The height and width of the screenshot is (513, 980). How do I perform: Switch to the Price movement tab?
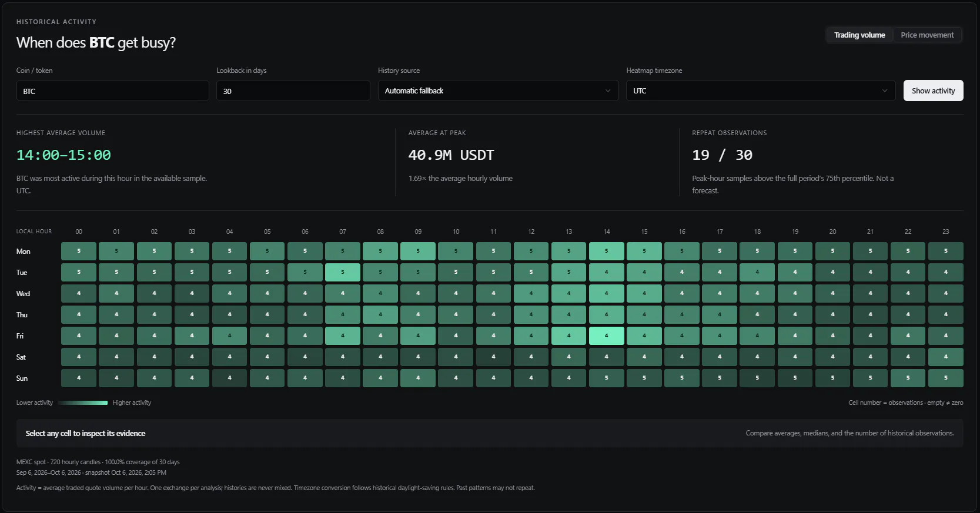[x=927, y=35]
